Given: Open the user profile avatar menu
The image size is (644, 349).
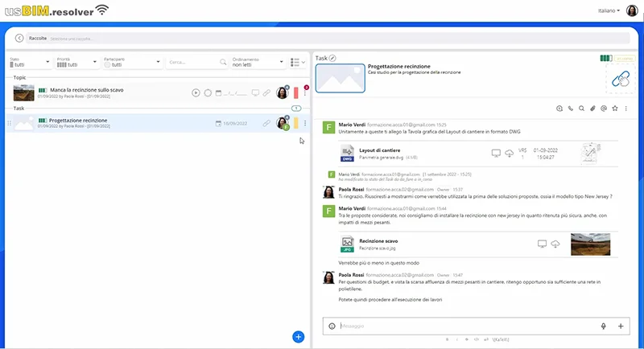Looking at the screenshot, I should pos(632,10).
